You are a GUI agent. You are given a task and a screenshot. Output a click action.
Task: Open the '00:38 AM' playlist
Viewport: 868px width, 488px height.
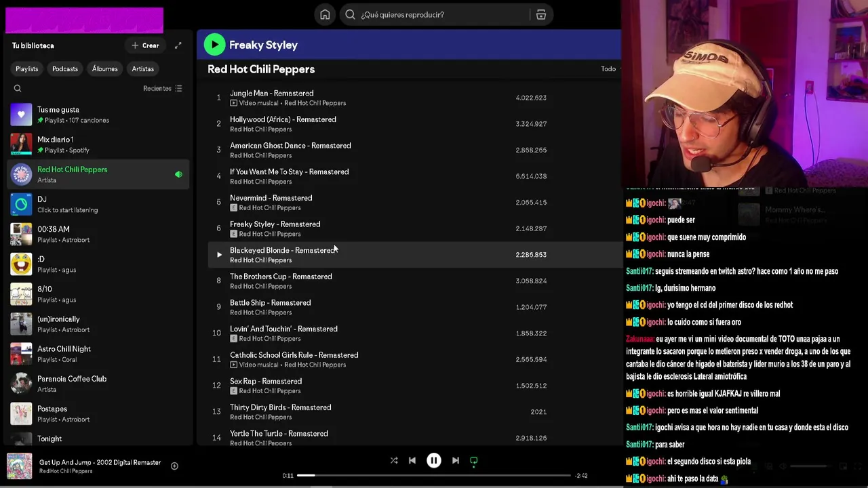coord(98,234)
